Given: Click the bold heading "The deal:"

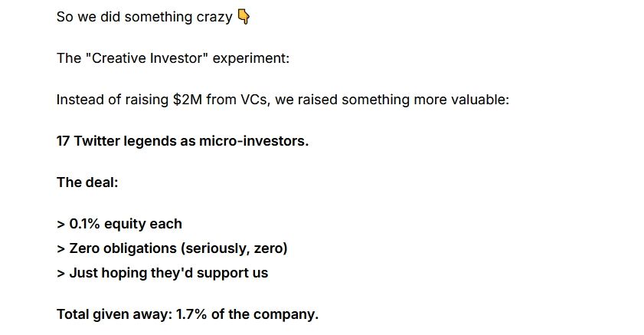Looking at the screenshot, I should coord(87,182).
